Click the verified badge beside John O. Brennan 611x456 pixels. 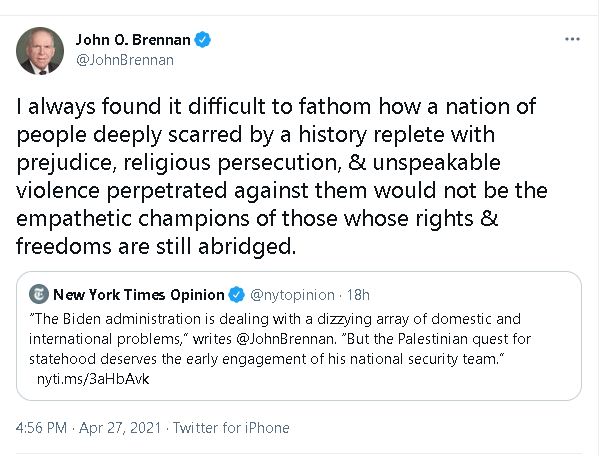coord(203,40)
